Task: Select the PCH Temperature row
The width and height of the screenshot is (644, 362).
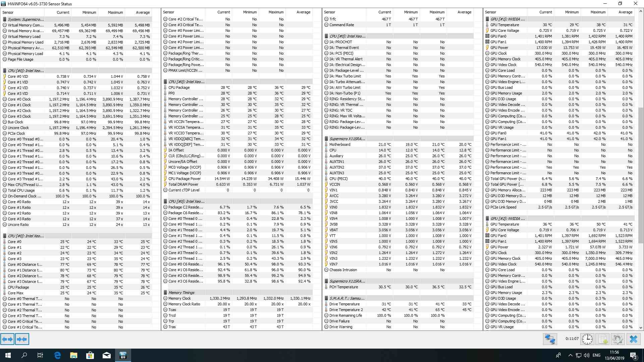Action: pyautogui.click(x=398, y=287)
